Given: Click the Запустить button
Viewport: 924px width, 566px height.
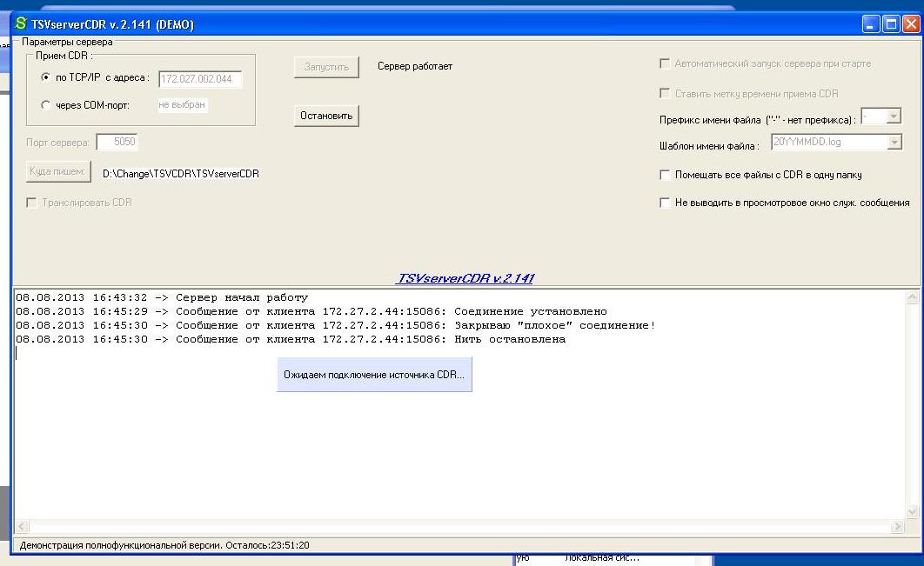Looking at the screenshot, I should (326, 67).
